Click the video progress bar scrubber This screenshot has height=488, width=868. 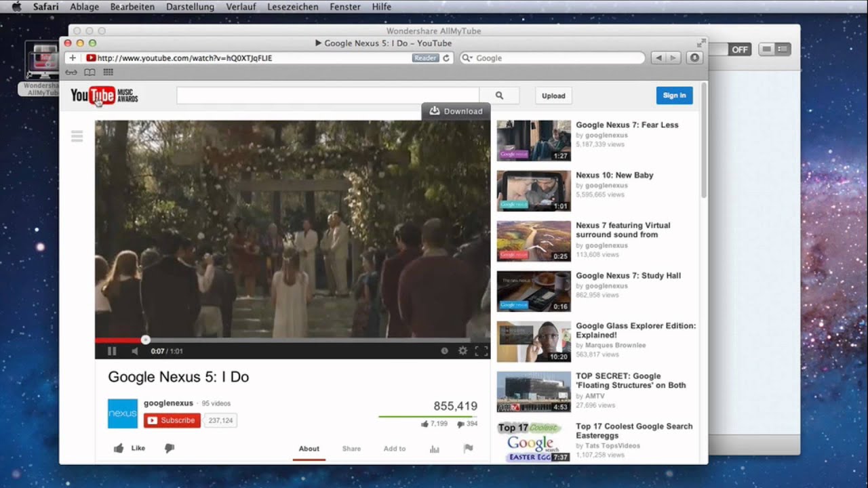click(145, 340)
